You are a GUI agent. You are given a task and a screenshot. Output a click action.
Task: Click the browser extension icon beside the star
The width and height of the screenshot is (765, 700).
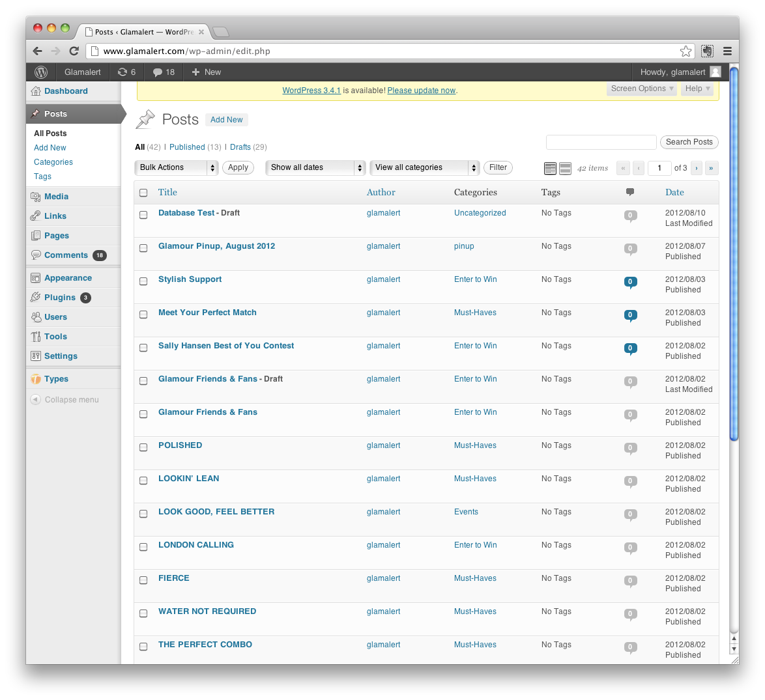707,51
